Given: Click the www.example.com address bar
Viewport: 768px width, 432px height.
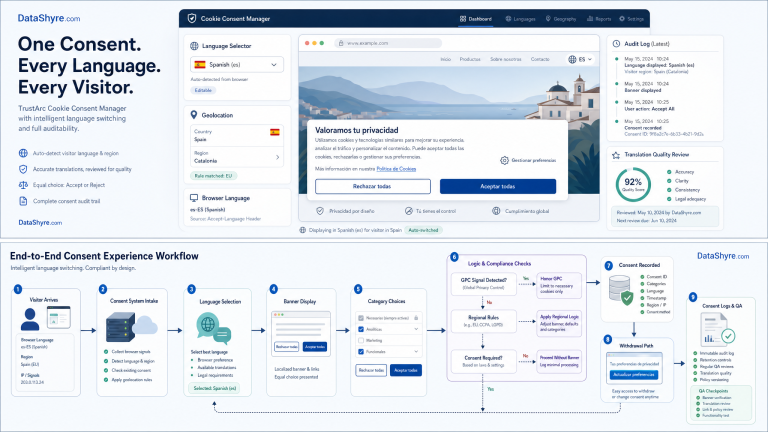Looking at the screenshot, I should click(388, 43).
